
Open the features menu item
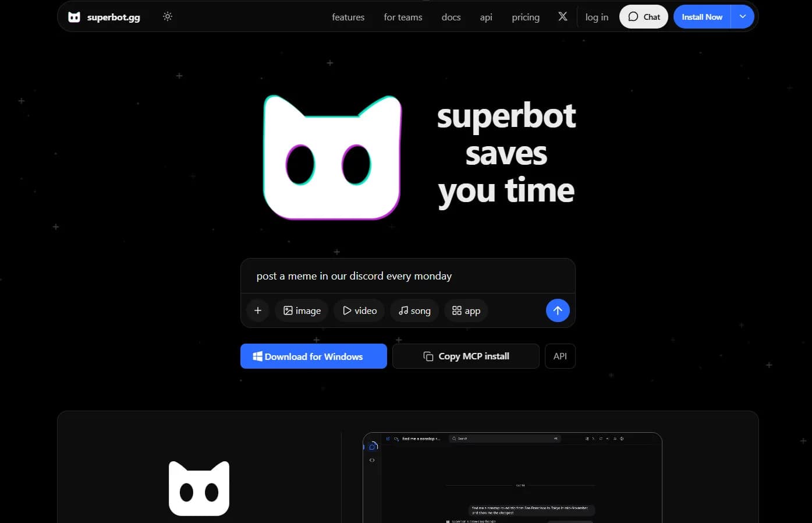click(x=348, y=17)
